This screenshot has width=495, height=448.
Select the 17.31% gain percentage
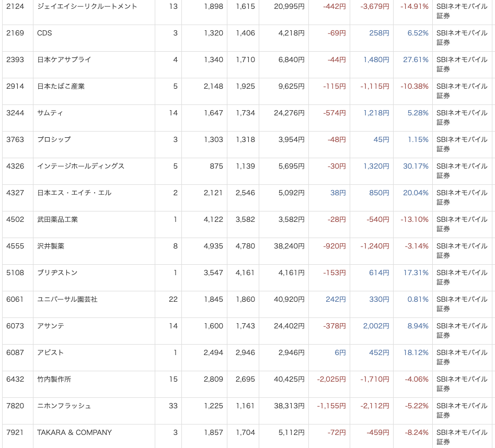[x=416, y=273]
